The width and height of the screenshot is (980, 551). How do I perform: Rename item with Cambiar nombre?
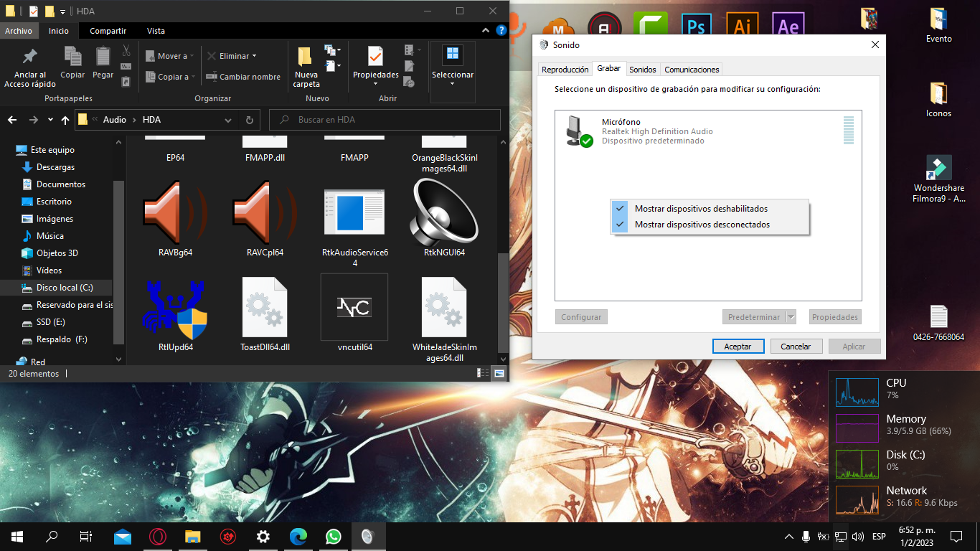point(243,77)
